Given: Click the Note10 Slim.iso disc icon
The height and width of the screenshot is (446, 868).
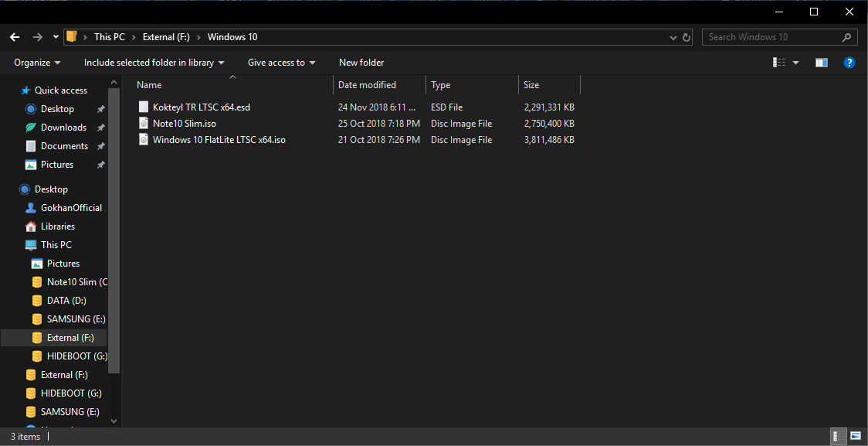Looking at the screenshot, I should 144,124.
